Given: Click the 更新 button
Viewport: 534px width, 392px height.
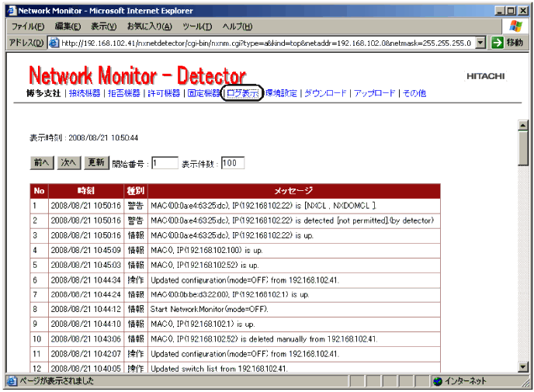Looking at the screenshot, I should 96,163.
